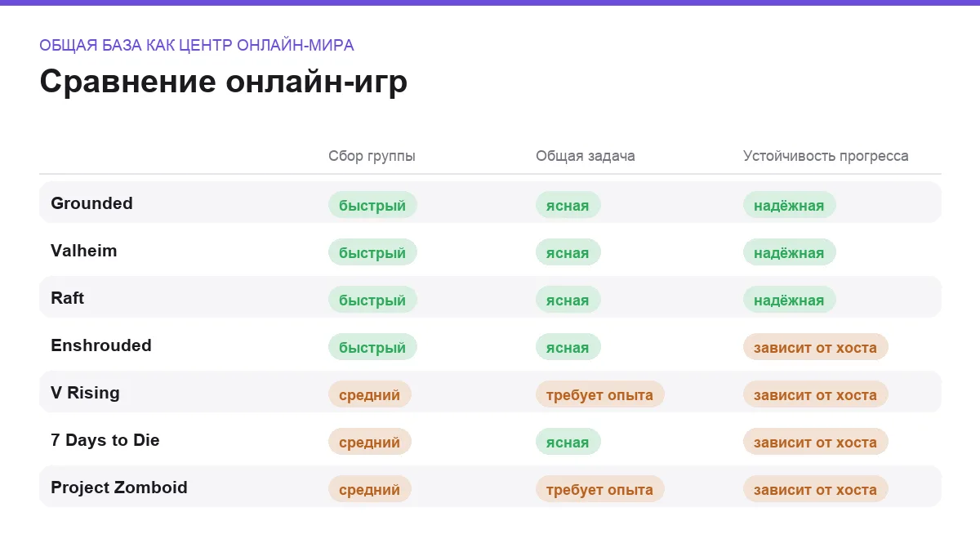Click 'быстрый' badge in Valheim row
This screenshot has width=980, height=552.
pos(372,252)
